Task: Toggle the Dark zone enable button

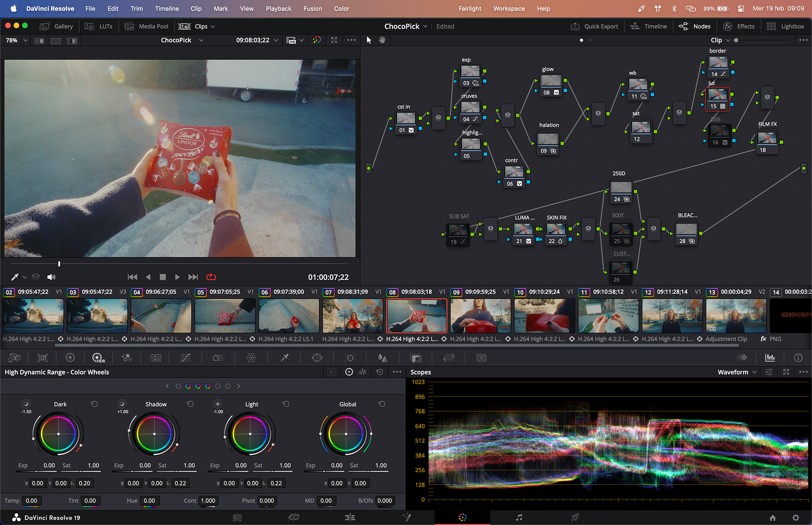Action: (26, 404)
